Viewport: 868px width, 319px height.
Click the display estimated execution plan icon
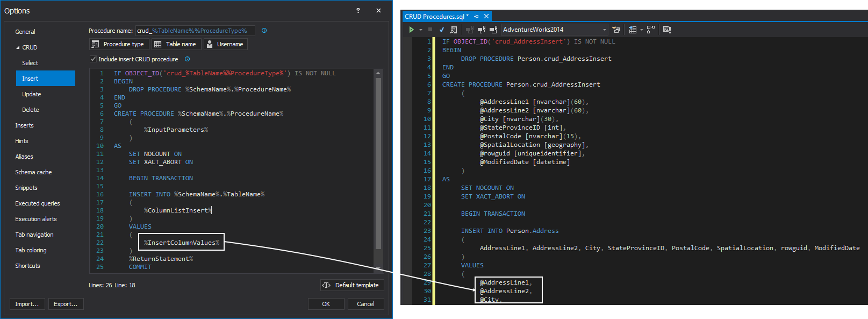coord(454,30)
